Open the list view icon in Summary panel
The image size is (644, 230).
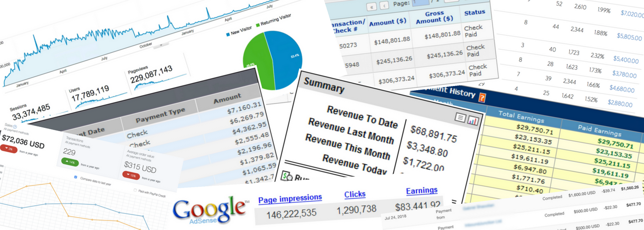click(x=460, y=118)
